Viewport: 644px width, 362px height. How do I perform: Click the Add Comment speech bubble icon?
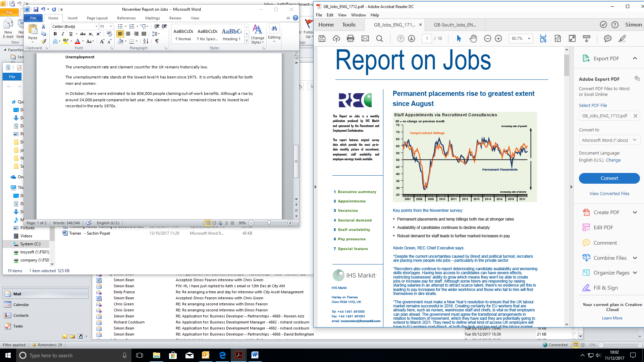point(607,39)
